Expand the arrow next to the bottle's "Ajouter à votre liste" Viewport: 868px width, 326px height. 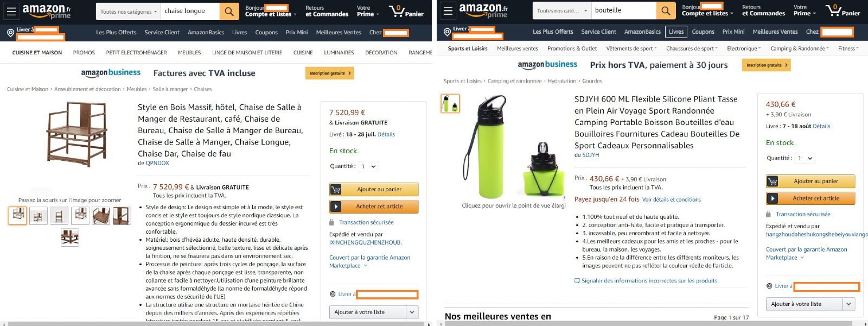point(848,304)
